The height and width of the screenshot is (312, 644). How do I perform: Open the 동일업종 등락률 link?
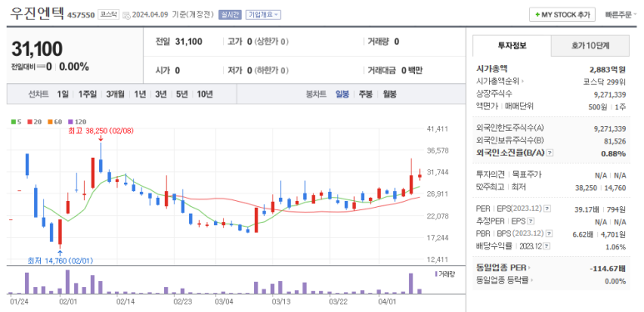502,280
